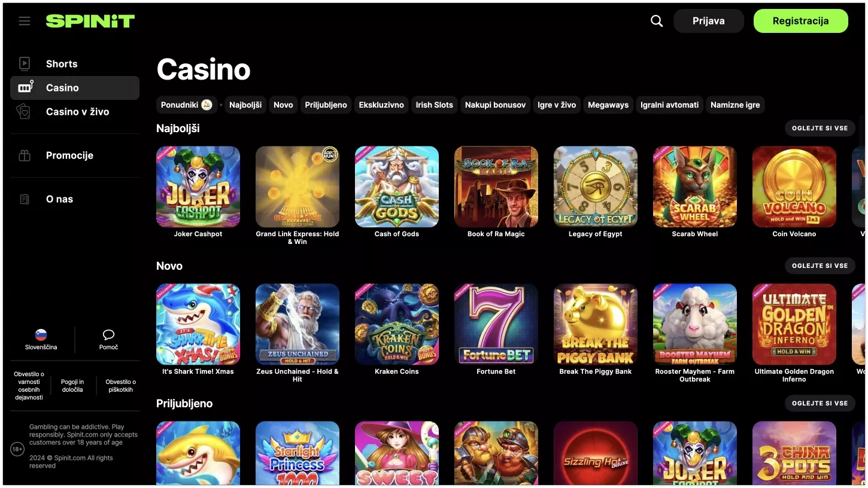Switch to the Megaways category tab
This screenshot has width=868, height=488.
point(608,105)
